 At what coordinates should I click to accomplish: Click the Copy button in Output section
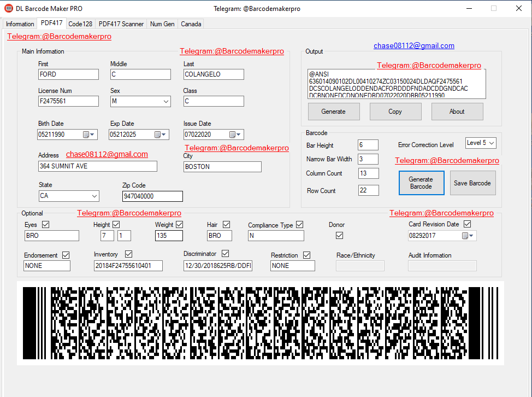click(x=395, y=111)
